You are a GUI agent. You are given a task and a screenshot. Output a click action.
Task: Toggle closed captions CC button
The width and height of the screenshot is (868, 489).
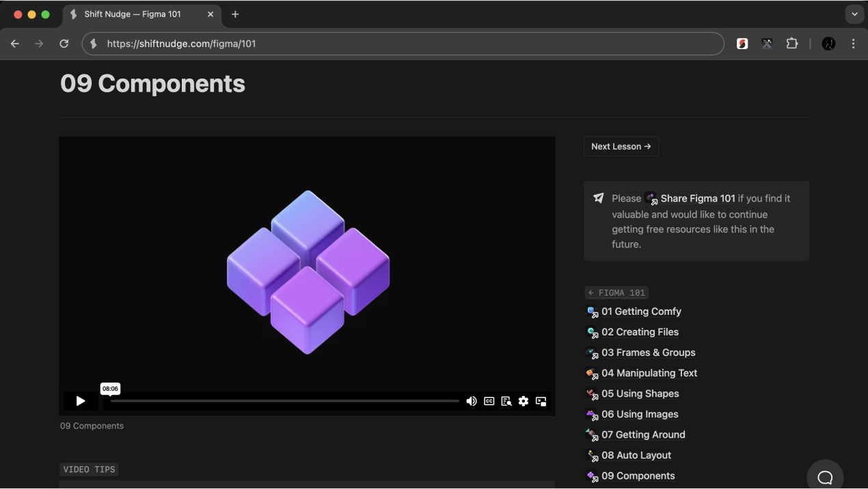[489, 401]
